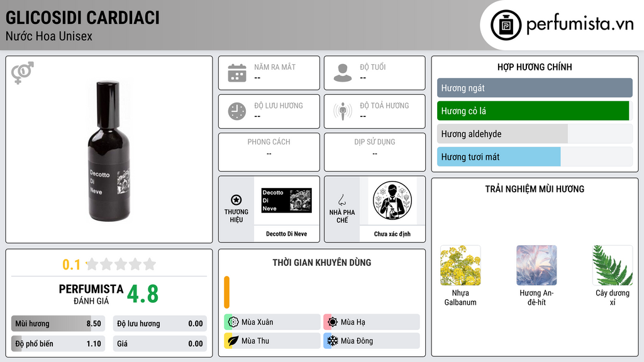Click the clock icon beside Độ lưu hương
Image resolution: width=644 pixels, height=362 pixels.
click(237, 111)
